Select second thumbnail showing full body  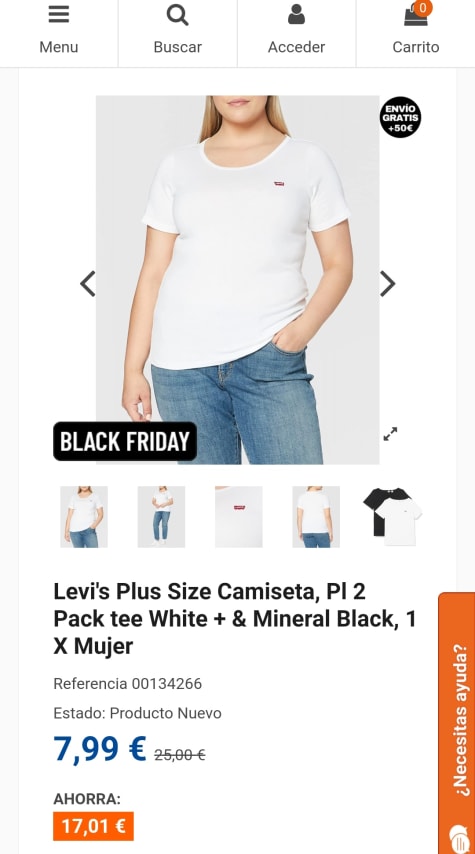tap(161, 517)
